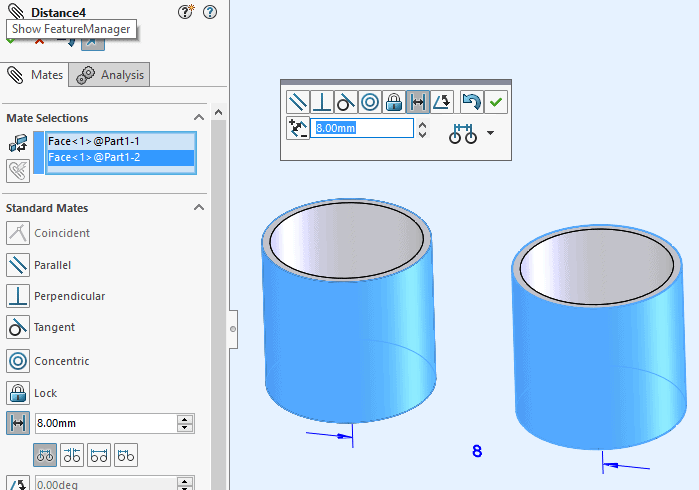This screenshot has width=699, height=490.
Task: Click the Lock mate icon in popup toolbar
Action: (x=394, y=101)
